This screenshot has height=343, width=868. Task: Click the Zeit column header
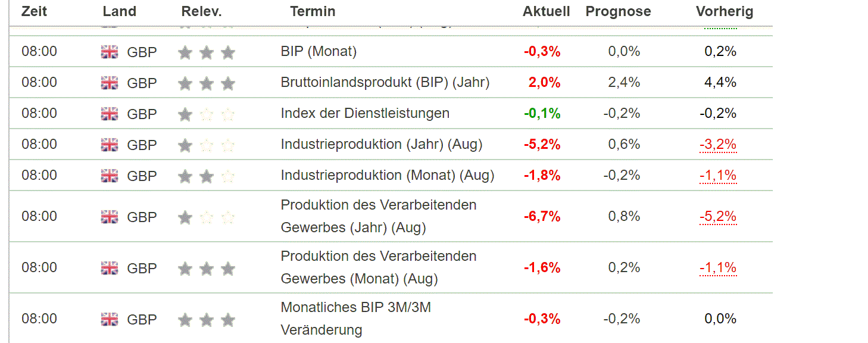click(x=34, y=11)
